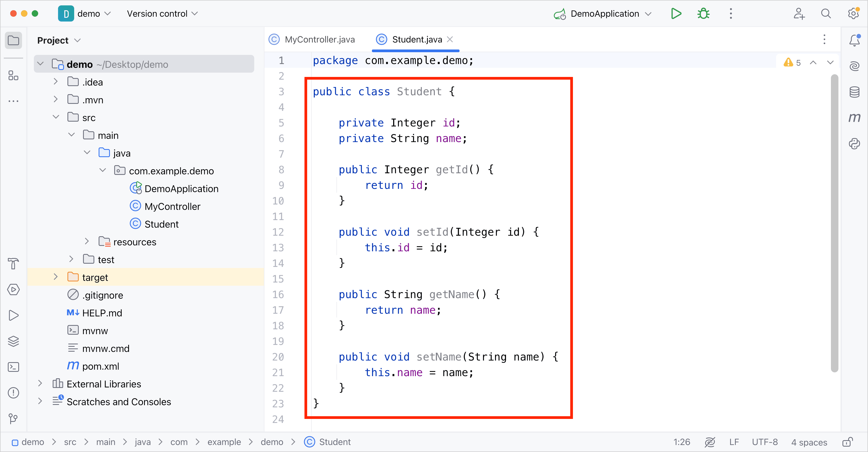868x452 pixels.
Task: Open the Version control menu
Action: (162, 13)
